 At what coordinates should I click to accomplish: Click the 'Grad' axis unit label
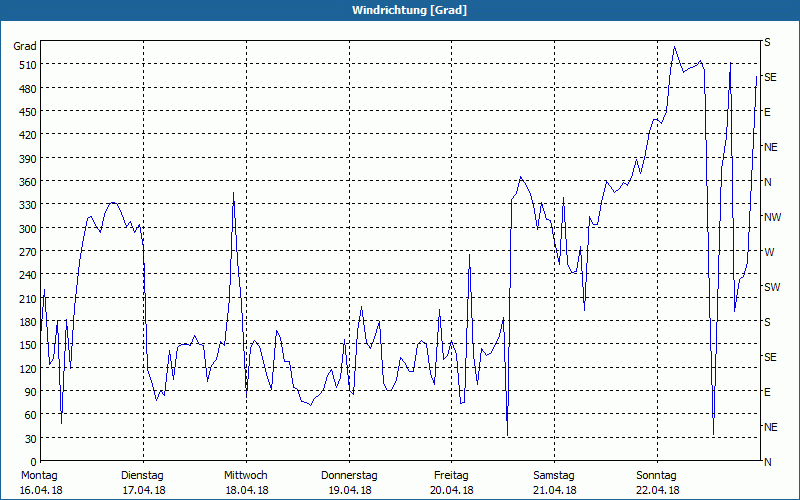pyautogui.click(x=25, y=46)
